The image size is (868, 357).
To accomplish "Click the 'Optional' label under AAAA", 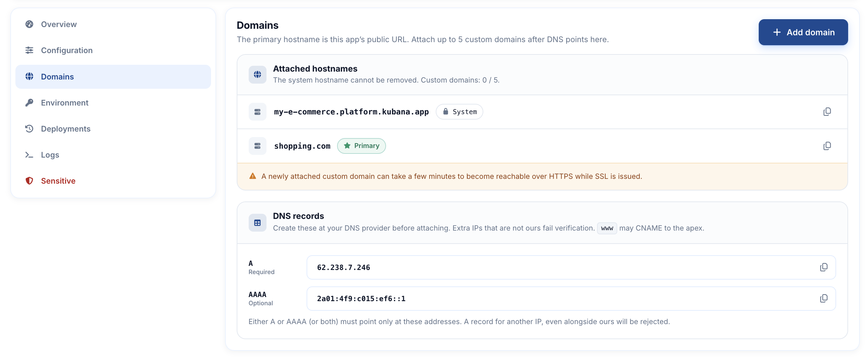I will 261,303.
